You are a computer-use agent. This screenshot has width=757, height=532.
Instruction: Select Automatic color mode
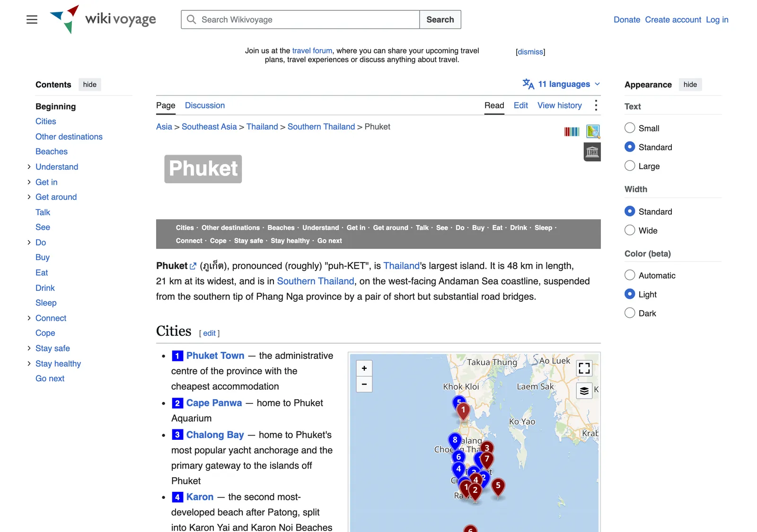[630, 275]
